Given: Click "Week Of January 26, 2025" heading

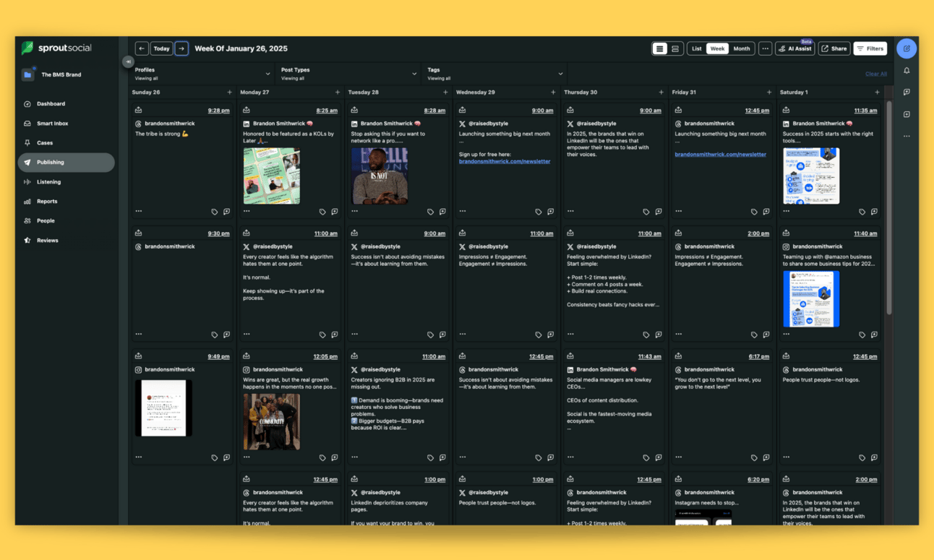Looking at the screenshot, I should pos(241,48).
